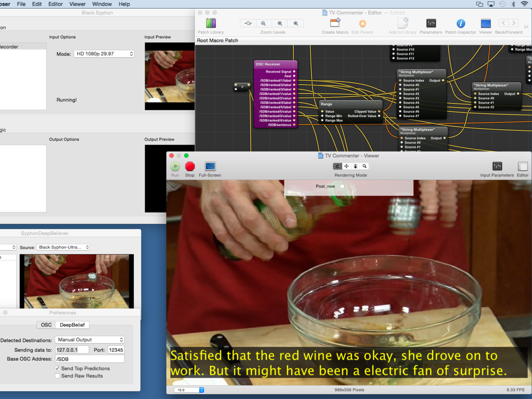Open the Viewer menu
The height and width of the screenshot is (399, 532).
click(x=78, y=4)
